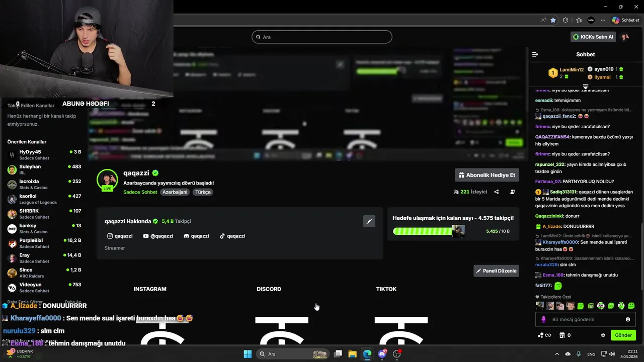
Task: Open Eray recommended channel
Action: coord(44,258)
